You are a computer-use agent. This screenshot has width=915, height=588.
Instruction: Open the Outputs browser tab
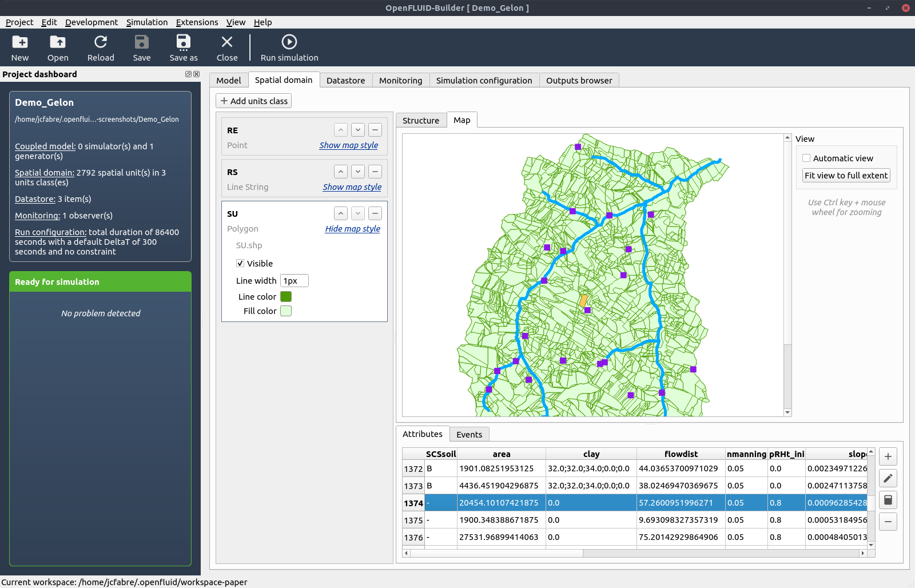point(579,81)
